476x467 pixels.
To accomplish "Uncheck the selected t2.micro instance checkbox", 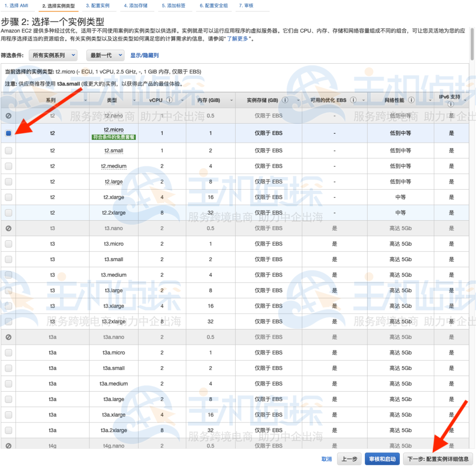I will 8,133.
